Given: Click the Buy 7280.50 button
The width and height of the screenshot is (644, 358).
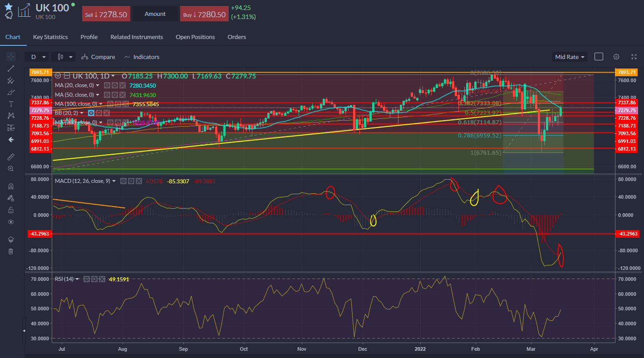Looking at the screenshot, I should click(x=204, y=14).
